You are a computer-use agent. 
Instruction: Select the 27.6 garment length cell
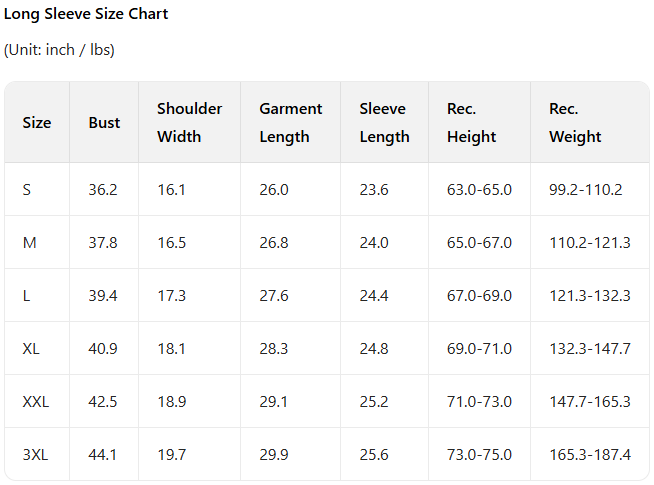[x=274, y=296]
